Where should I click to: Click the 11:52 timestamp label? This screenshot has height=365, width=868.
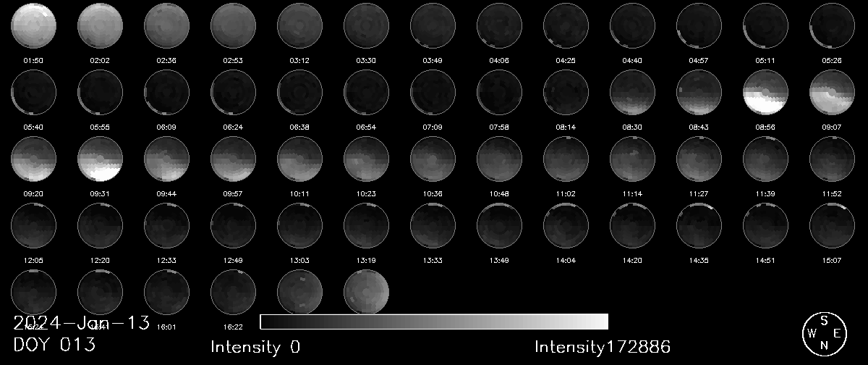click(x=833, y=194)
